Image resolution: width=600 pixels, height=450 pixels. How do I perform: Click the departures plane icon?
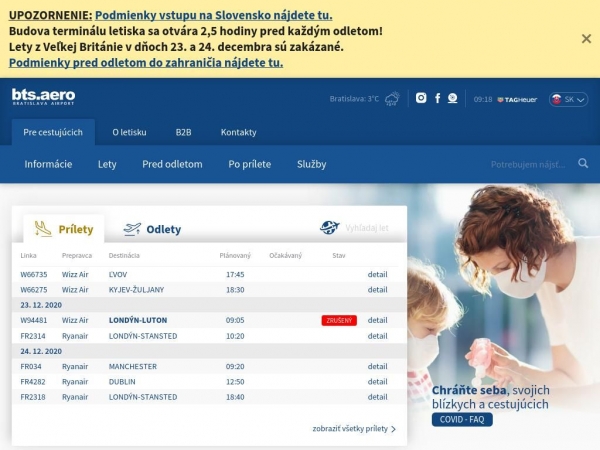point(132,229)
